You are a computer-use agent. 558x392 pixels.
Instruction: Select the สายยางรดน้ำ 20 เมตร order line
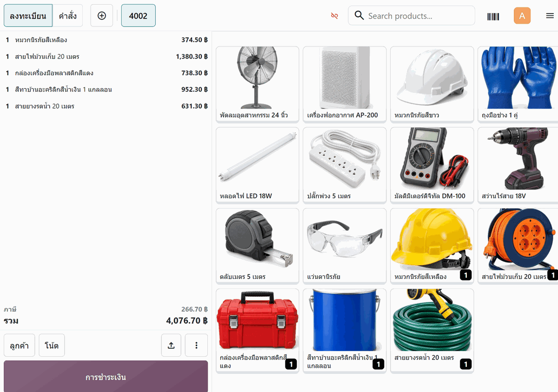(106, 106)
